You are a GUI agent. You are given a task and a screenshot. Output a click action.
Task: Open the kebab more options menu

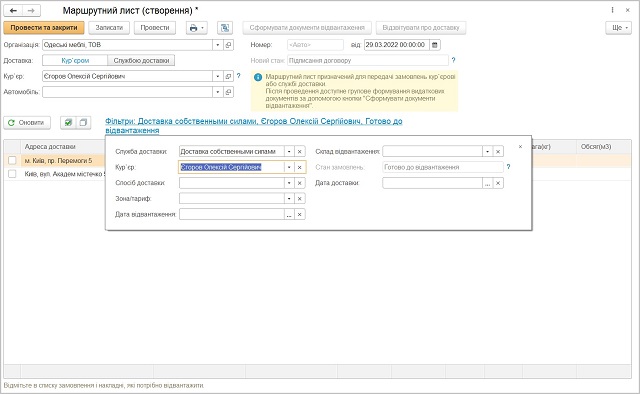(x=612, y=10)
